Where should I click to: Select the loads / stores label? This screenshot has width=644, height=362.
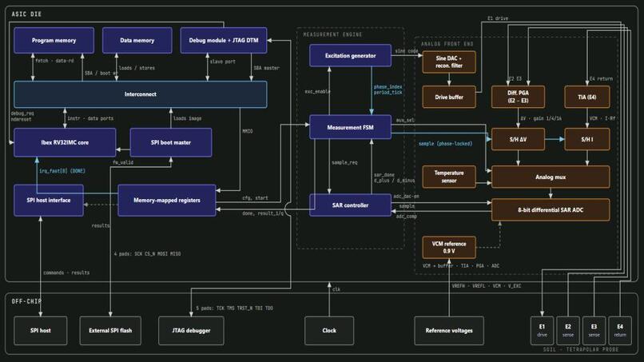coord(137,68)
